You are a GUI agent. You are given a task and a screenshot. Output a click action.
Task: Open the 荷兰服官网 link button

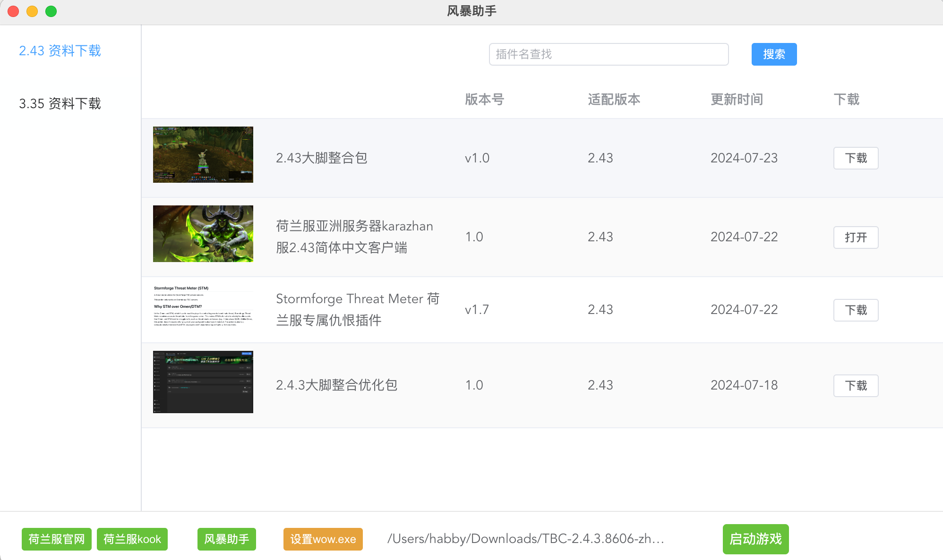point(57,539)
